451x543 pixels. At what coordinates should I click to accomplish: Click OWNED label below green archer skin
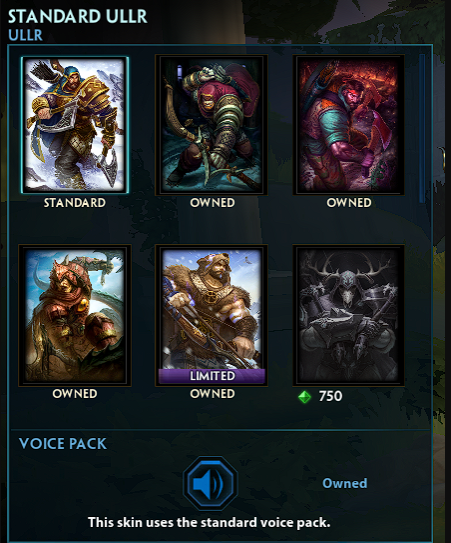pyautogui.click(x=212, y=203)
